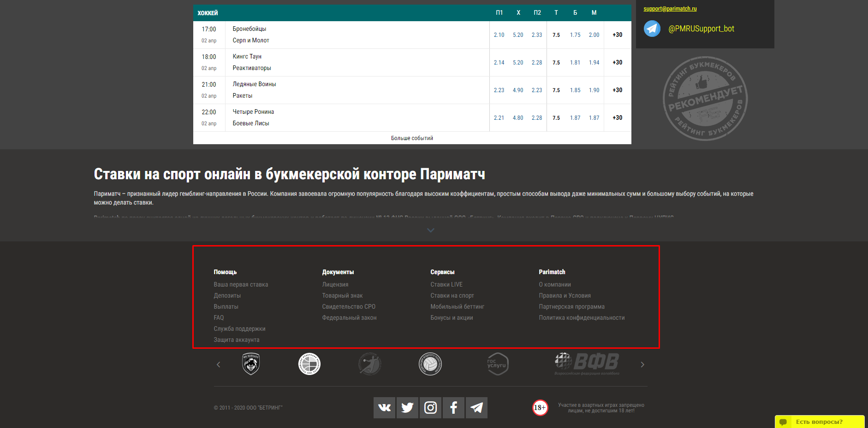
Task: Open the Telegram icon in footer socials
Action: tap(476, 408)
